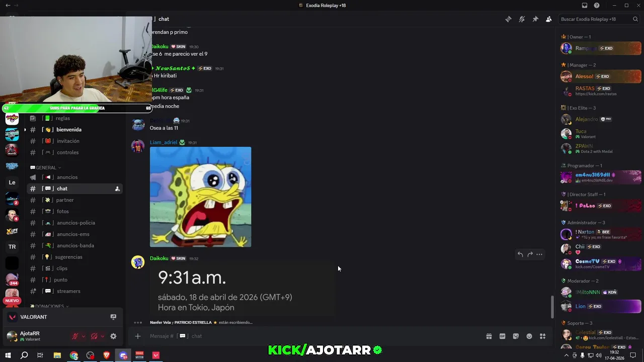Click member Alejandro in Exo Elite
644x362 pixels.
click(x=601, y=119)
